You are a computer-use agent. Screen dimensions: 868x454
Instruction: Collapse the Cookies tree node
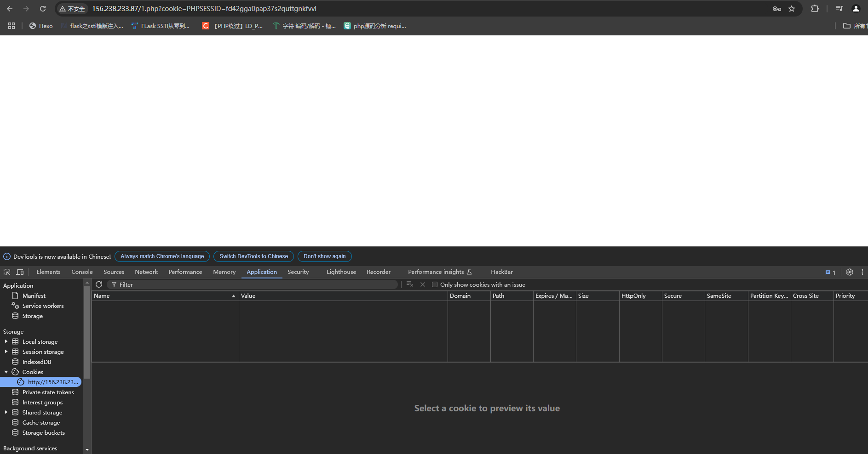6,372
